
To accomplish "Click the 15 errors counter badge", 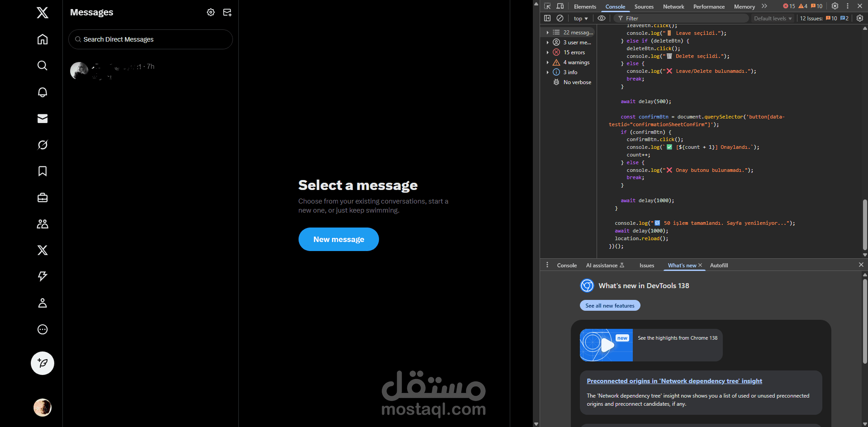I will point(789,6).
